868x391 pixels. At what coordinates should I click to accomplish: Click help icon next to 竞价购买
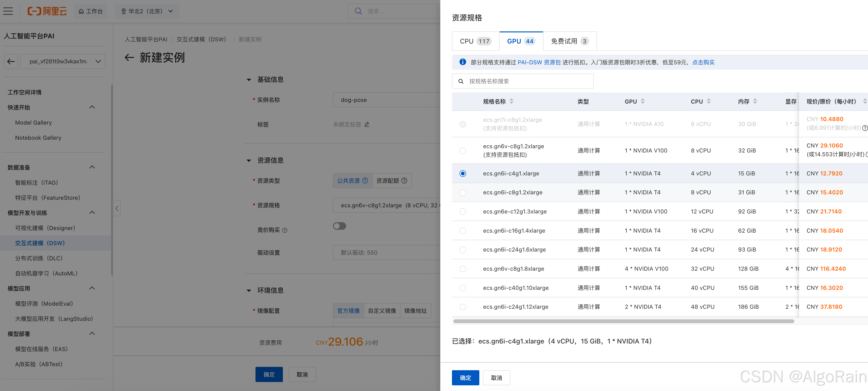pyautogui.click(x=285, y=230)
